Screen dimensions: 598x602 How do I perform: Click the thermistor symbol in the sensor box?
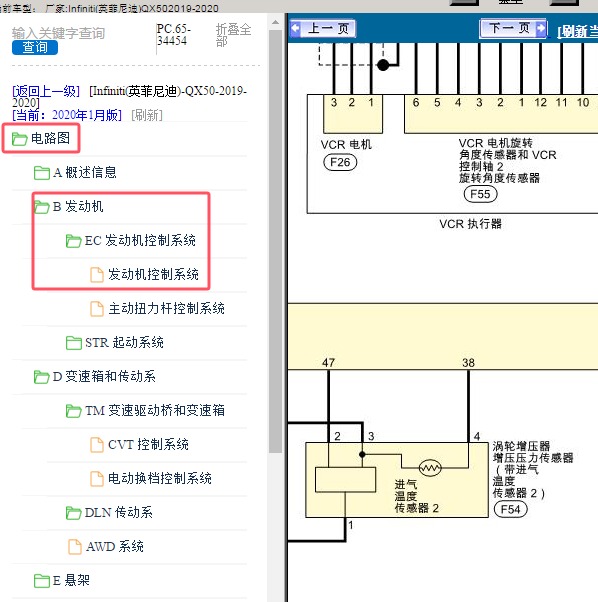[x=430, y=468]
